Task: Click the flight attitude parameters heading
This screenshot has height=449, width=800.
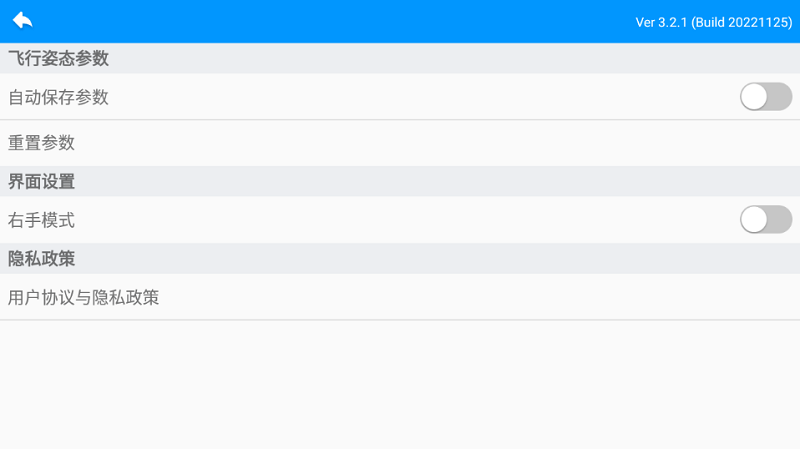Action: pos(58,58)
